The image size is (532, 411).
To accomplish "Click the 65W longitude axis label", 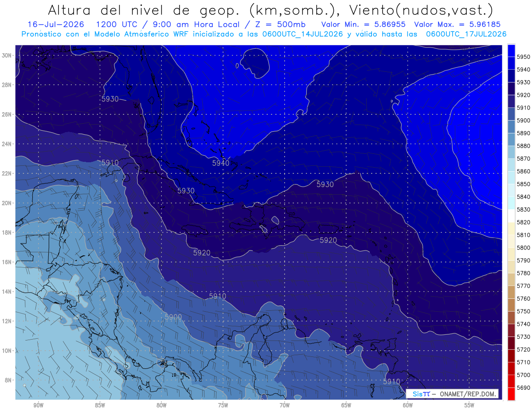I will (x=346, y=405).
